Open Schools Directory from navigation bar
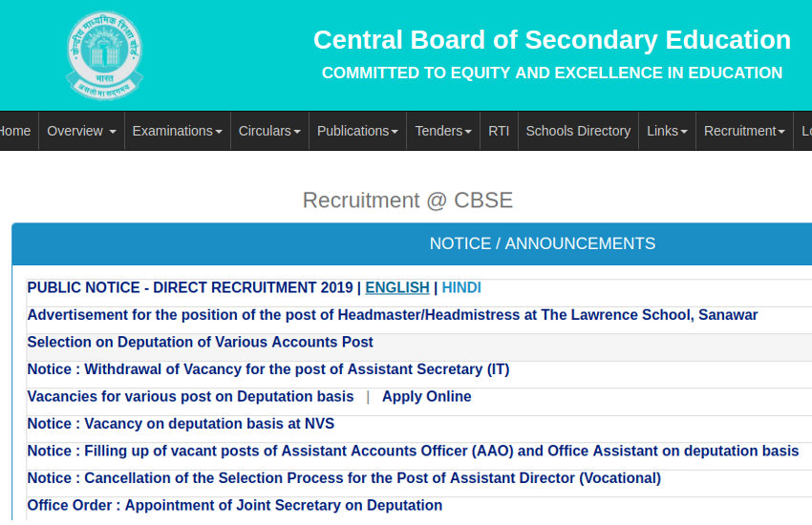Screen dimensions: 812x525 (578, 131)
